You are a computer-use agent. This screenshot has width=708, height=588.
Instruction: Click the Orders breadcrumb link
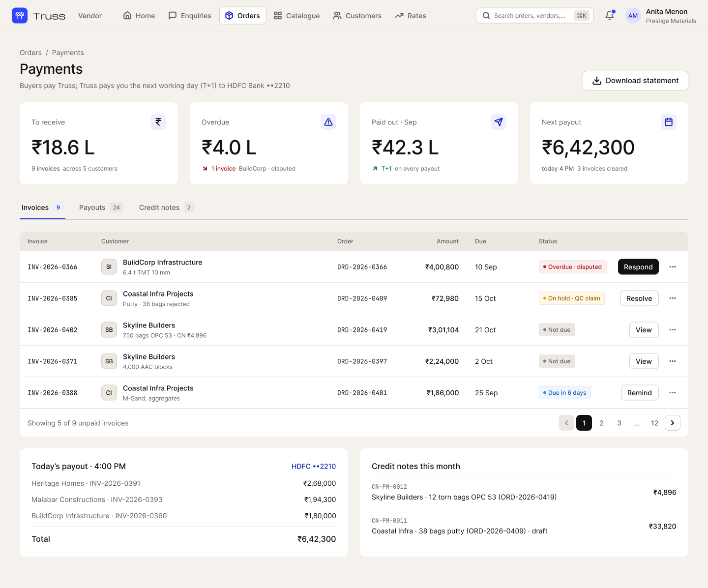tap(30, 53)
